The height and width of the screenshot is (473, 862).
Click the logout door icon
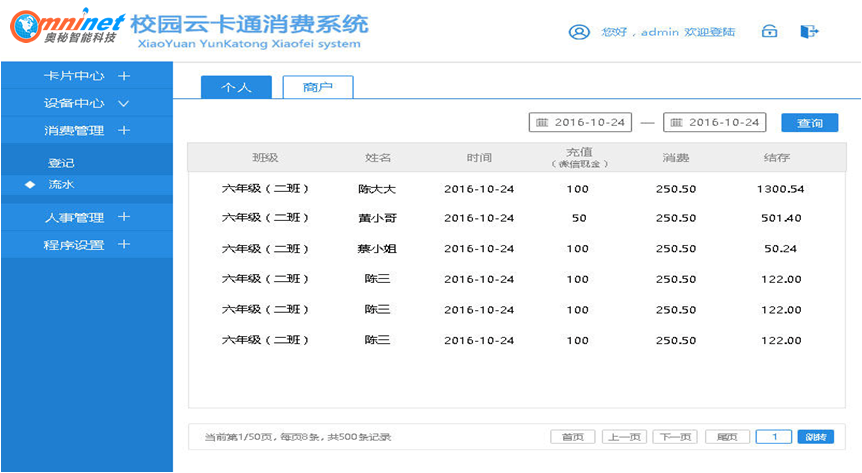[809, 31]
